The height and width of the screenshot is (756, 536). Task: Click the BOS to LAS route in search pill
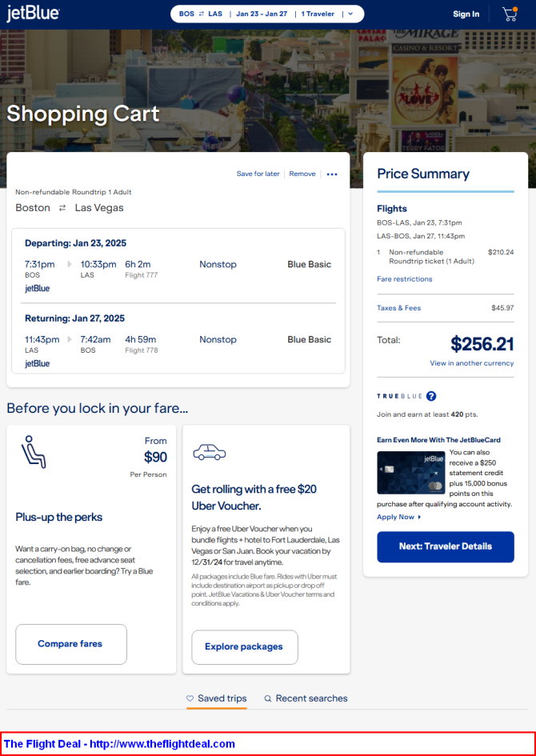tap(201, 14)
